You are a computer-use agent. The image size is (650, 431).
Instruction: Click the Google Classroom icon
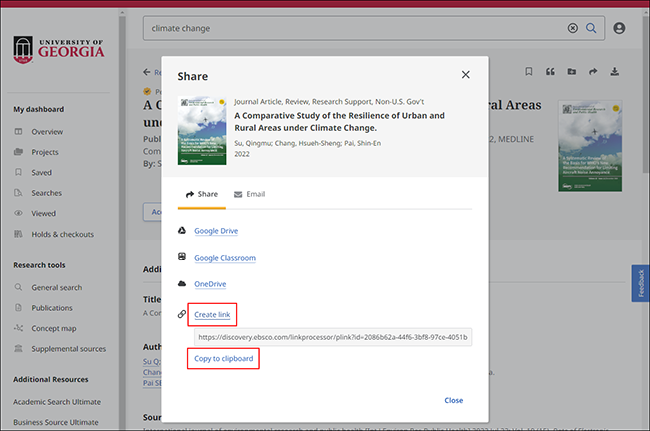tap(182, 257)
